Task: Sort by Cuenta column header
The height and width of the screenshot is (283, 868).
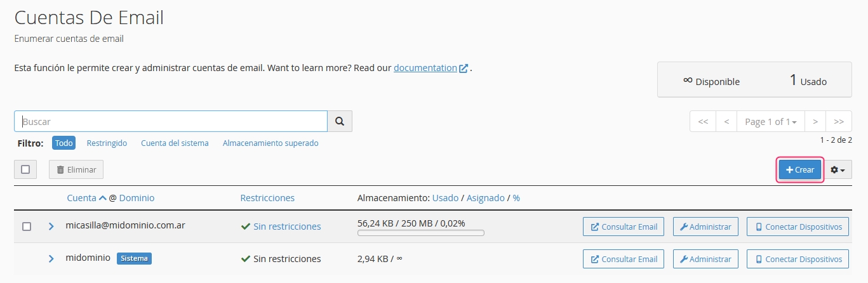Action: click(x=82, y=198)
